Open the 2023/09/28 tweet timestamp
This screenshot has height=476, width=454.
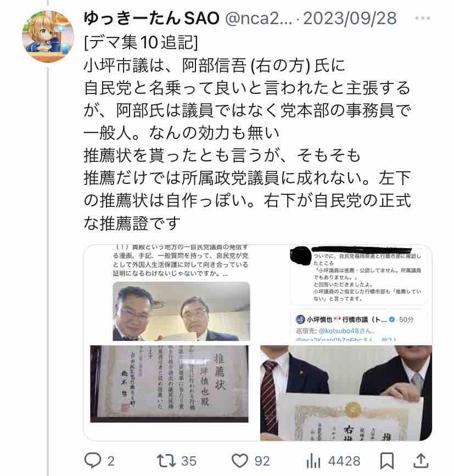pos(350,18)
